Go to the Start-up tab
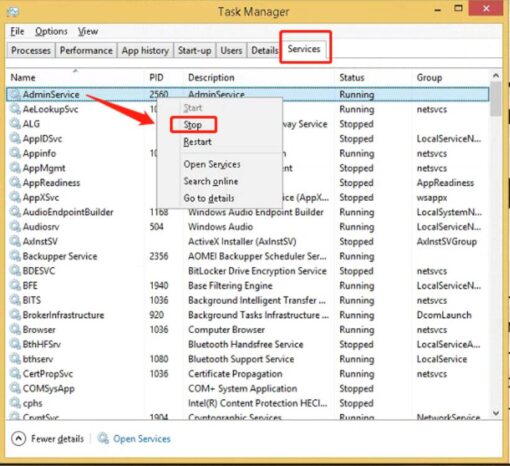 (194, 50)
